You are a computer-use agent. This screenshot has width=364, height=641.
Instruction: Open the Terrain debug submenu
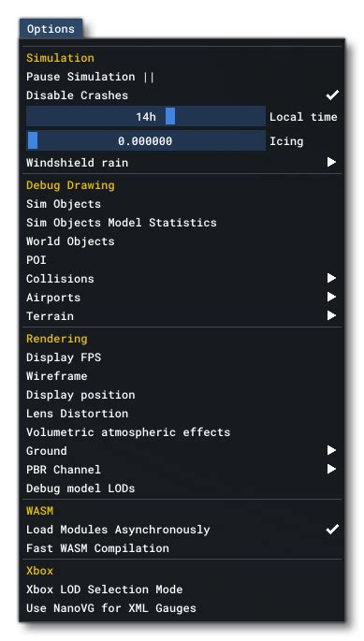182,316
